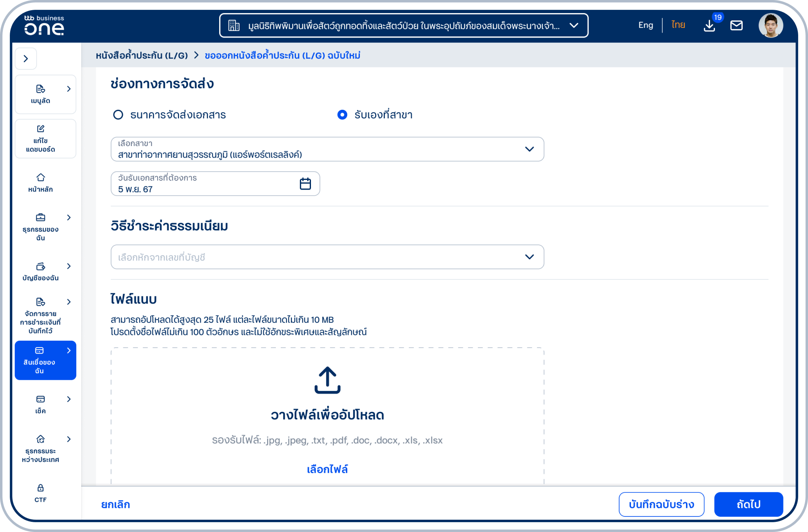
Task: Open the หน้าหลัก menu label
Action: pyautogui.click(x=40, y=189)
